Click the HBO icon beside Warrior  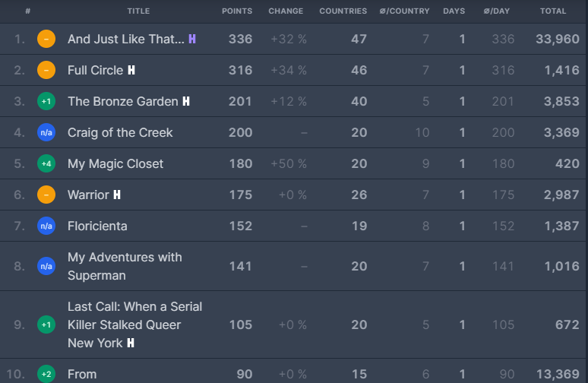[x=117, y=195]
